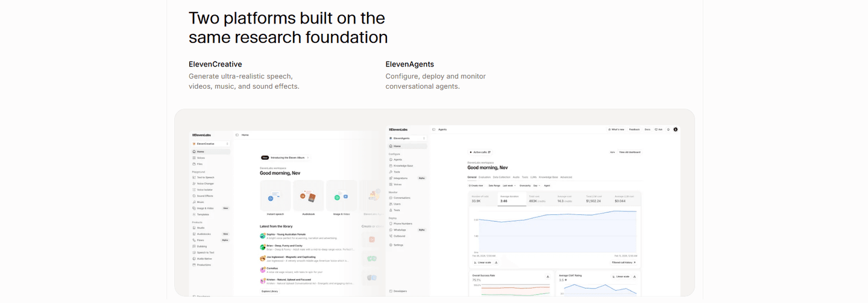Open Conversations under Monitor
This screenshot has height=303, width=868.
click(x=408, y=197)
